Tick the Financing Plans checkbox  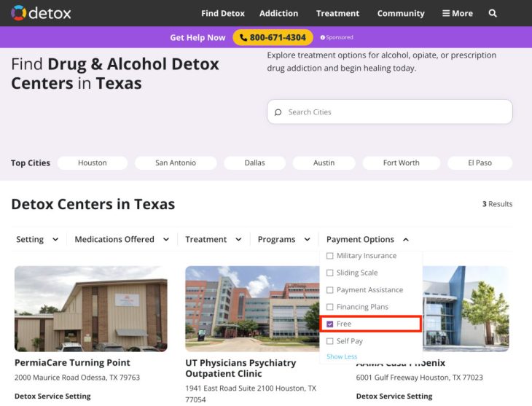[329, 307]
